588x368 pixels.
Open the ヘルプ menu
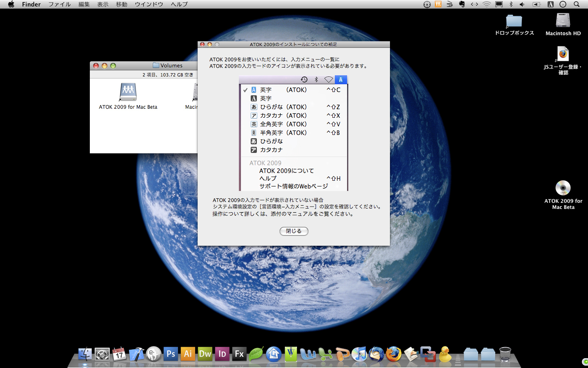[x=179, y=4]
